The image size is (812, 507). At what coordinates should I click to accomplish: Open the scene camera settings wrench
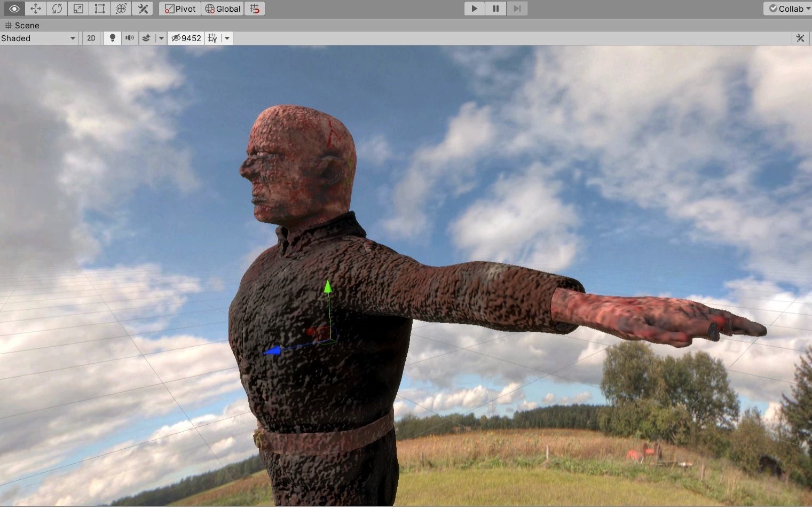click(x=800, y=38)
